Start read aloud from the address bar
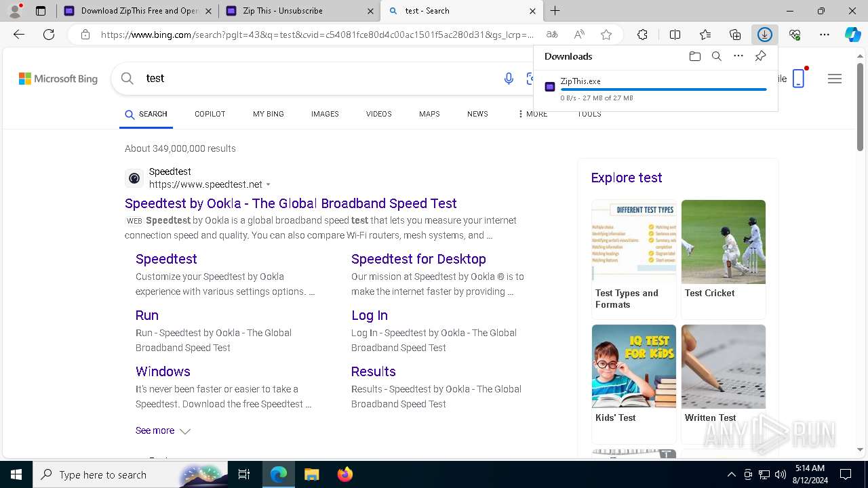The width and height of the screenshot is (868, 488). [x=579, y=35]
